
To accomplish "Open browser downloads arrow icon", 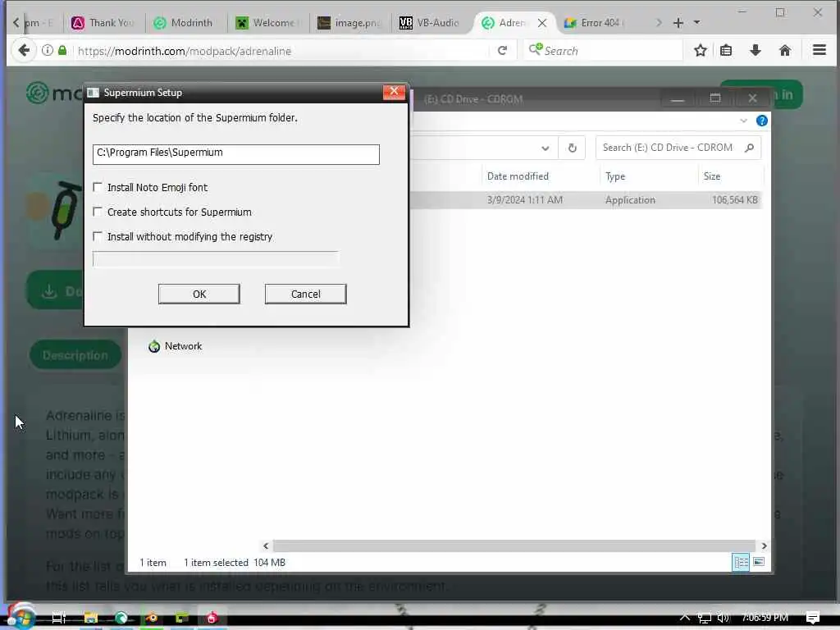I will coord(756,50).
